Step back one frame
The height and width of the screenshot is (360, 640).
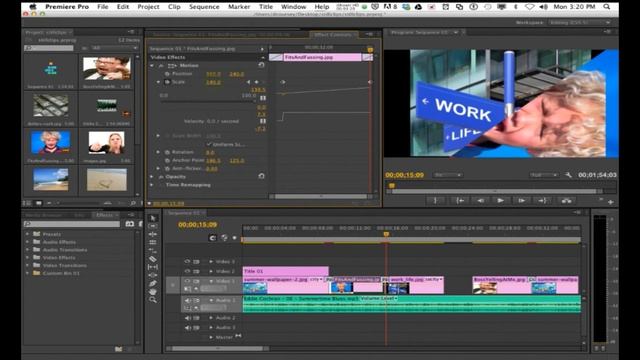tap(480, 200)
